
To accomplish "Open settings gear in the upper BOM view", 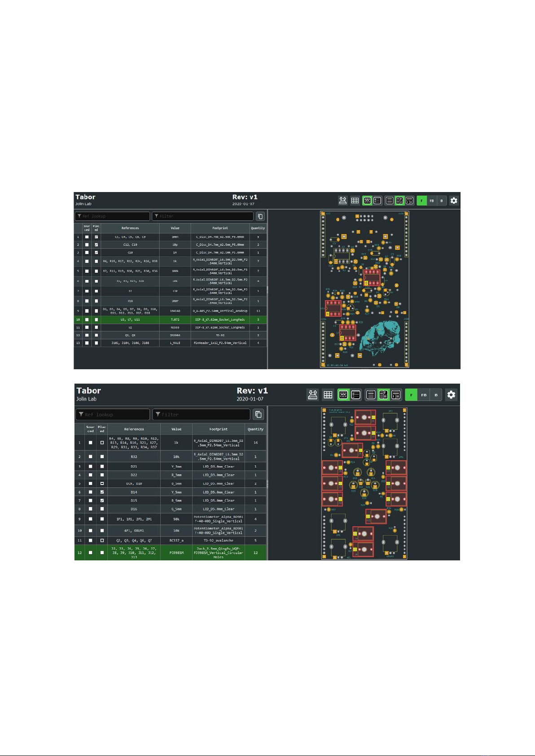I will [x=454, y=201].
